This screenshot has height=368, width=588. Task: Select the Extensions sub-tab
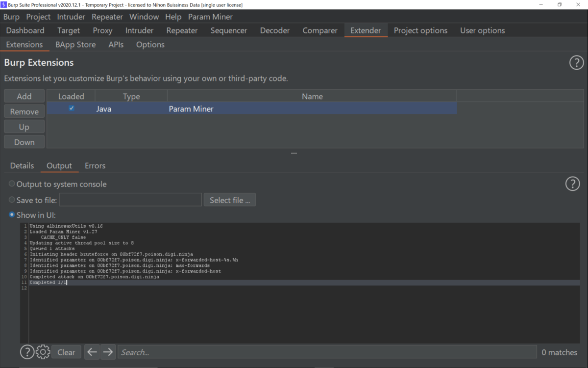[x=24, y=45]
